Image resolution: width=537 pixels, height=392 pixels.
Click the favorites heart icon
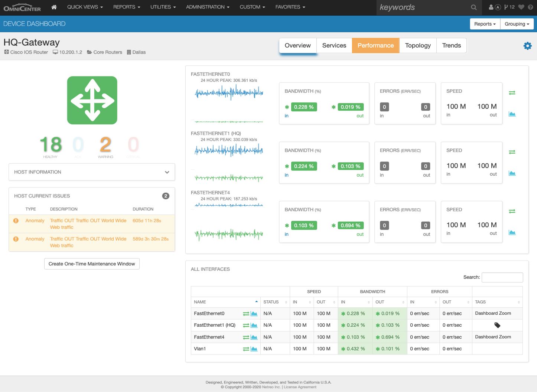(521, 7)
